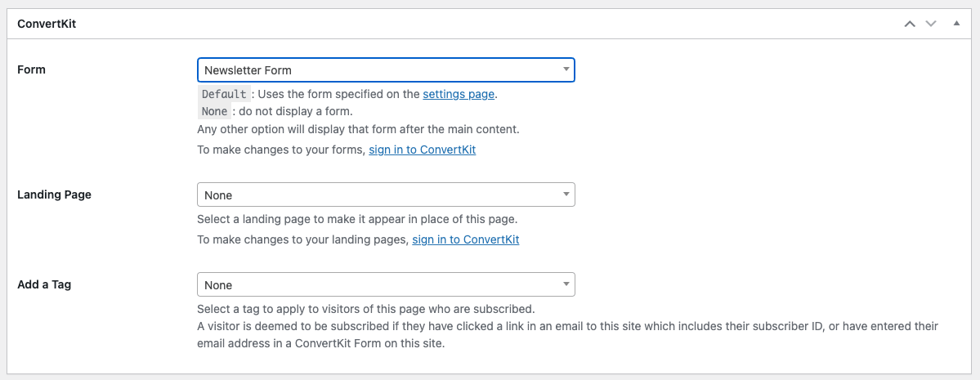Screen dimensions: 980x380
Task: Click the ConvertKit panel title
Action: 47,24
